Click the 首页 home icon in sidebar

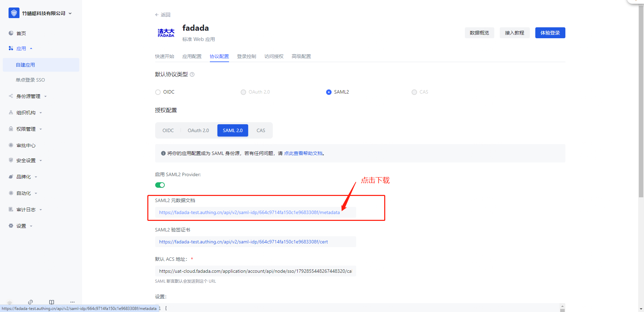tap(11, 33)
